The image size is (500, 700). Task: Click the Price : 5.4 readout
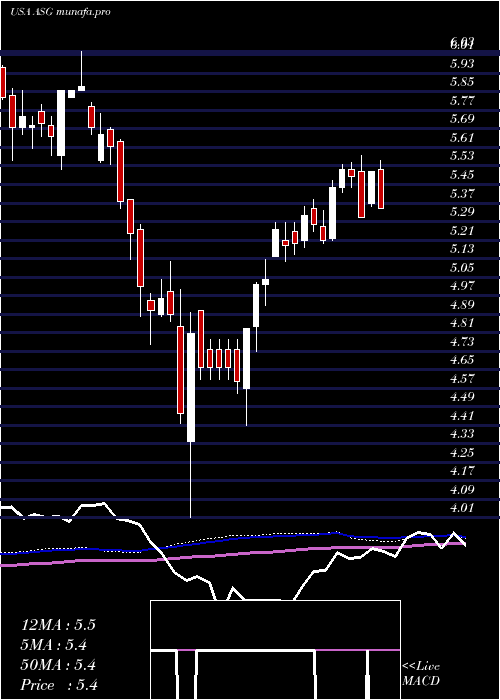pos(59,685)
